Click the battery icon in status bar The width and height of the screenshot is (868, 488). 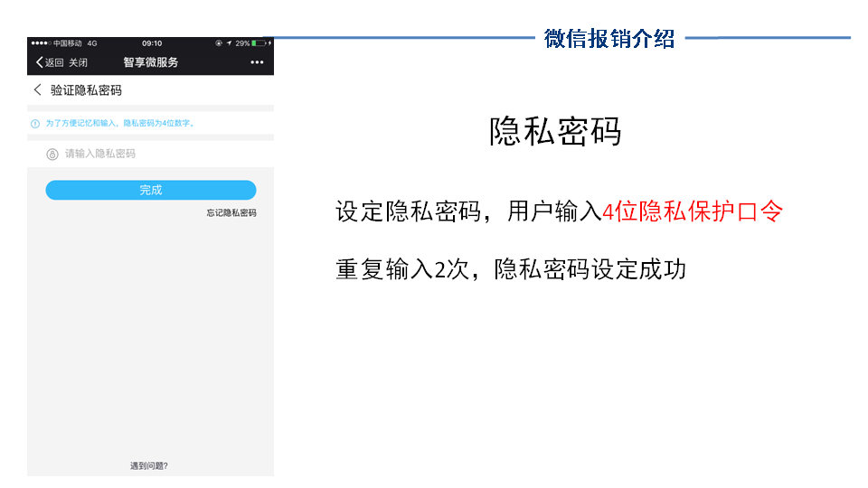click(259, 43)
